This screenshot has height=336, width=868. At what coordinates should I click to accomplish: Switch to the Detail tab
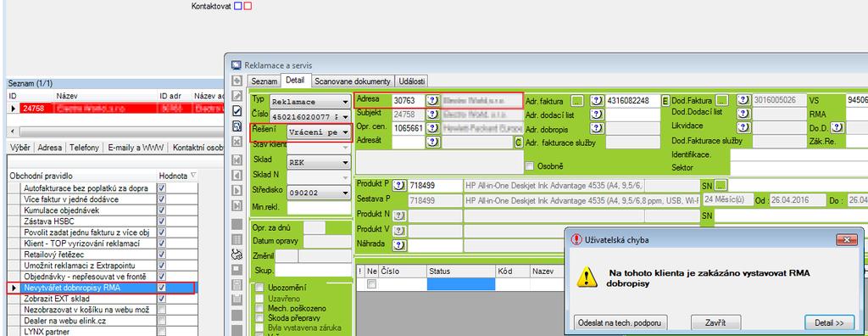tap(296, 81)
